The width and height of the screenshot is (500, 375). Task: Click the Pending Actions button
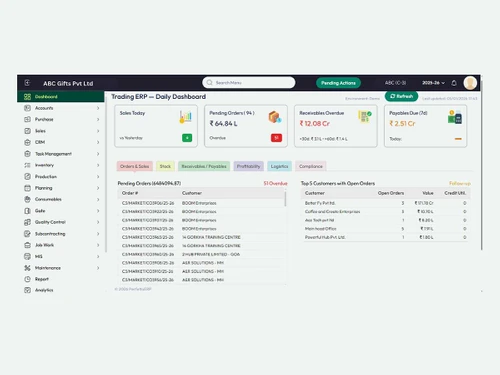click(x=338, y=83)
